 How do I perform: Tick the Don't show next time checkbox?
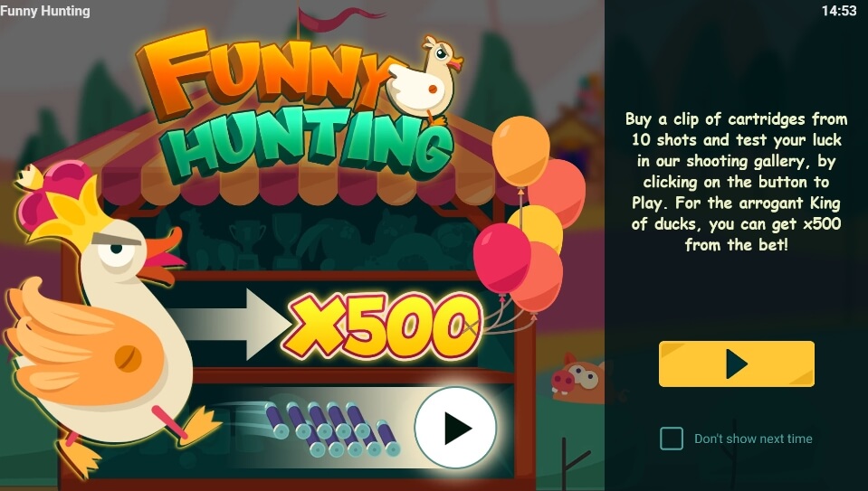coord(672,439)
